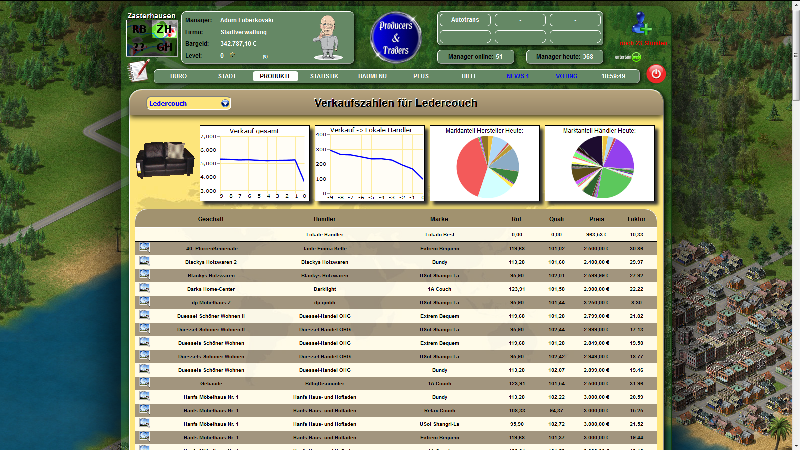Click the Zasterhausen city name

[151, 15]
